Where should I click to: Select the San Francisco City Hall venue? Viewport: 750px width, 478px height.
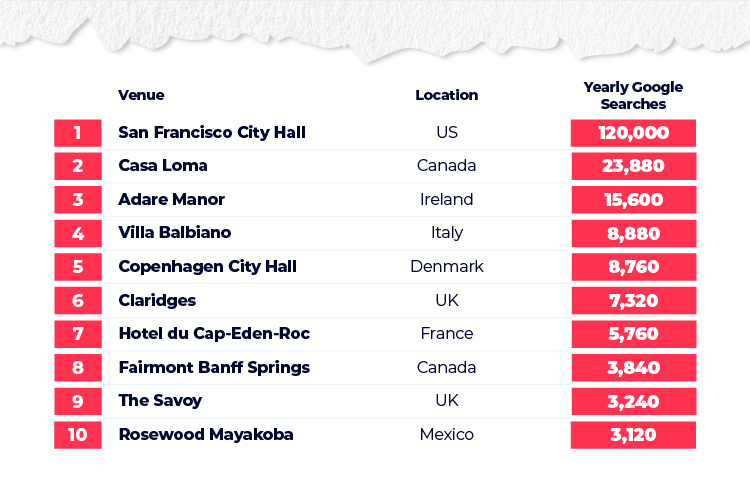click(x=212, y=133)
